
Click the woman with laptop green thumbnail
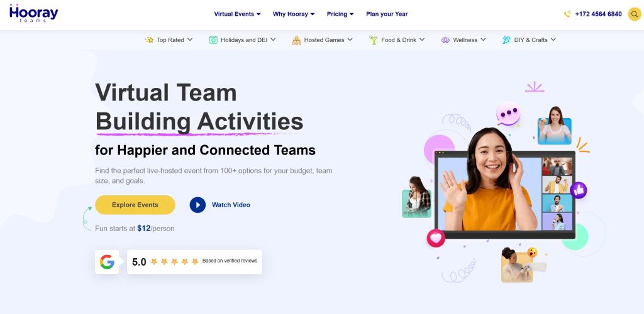416,198
